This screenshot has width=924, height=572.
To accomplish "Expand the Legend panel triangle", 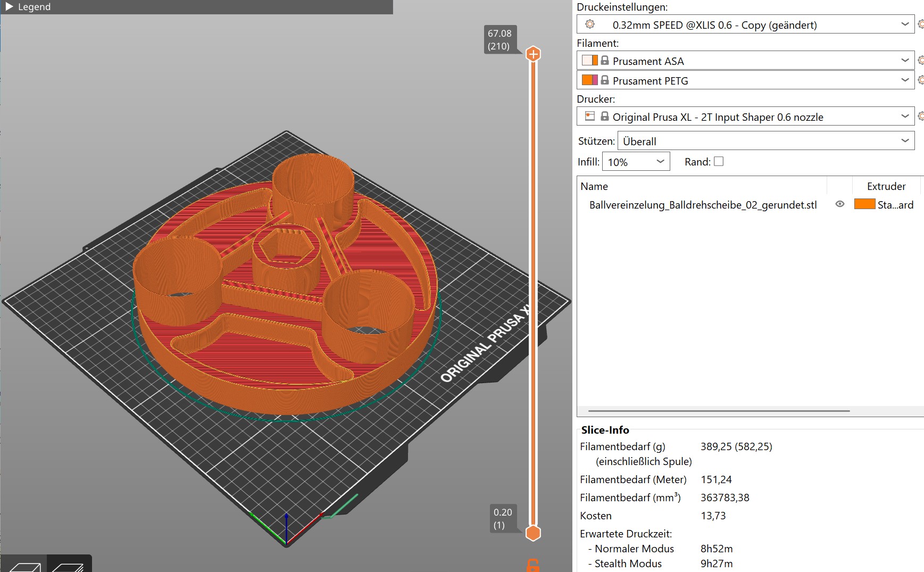I will (9, 7).
